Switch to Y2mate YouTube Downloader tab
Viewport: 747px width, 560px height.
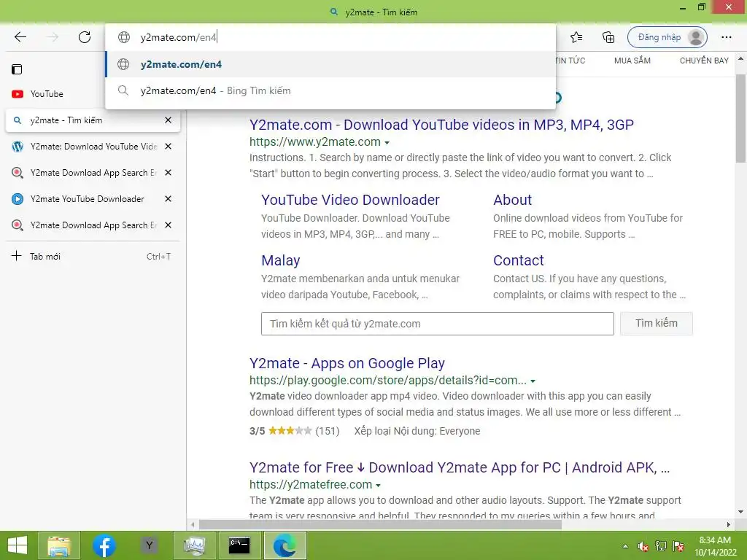tap(86, 198)
